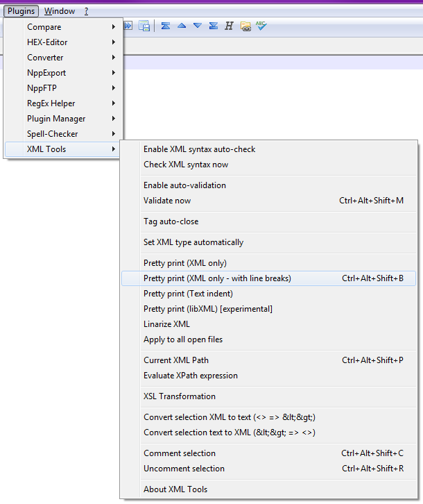Image resolution: width=423 pixels, height=504 pixels.
Task: Click the Compare 'first difference' icon
Action: coord(166,26)
